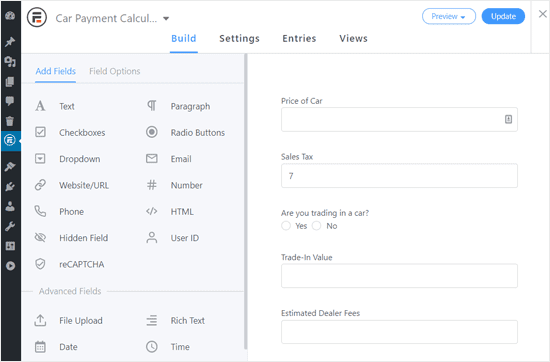This screenshot has width=550, height=362.
Task: Expand the form title dropdown arrow
Action: click(x=166, y=18)
